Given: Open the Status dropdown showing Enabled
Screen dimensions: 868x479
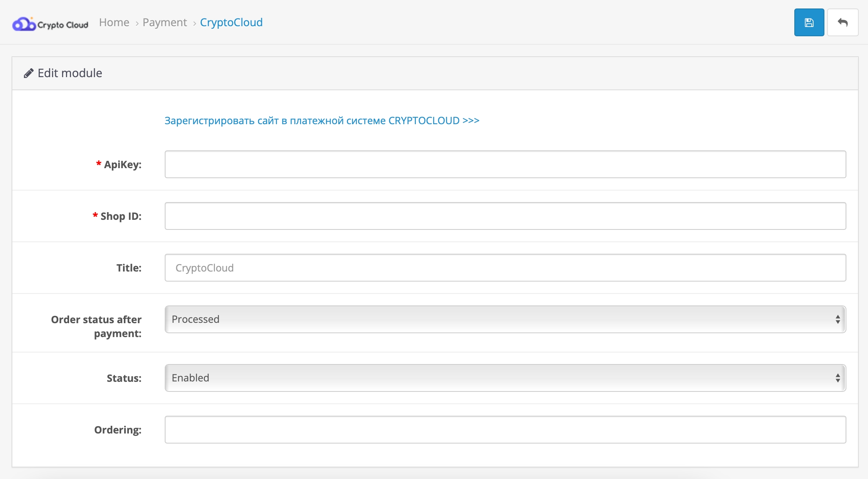Looking at the screenshot, I should pos(505,378).
